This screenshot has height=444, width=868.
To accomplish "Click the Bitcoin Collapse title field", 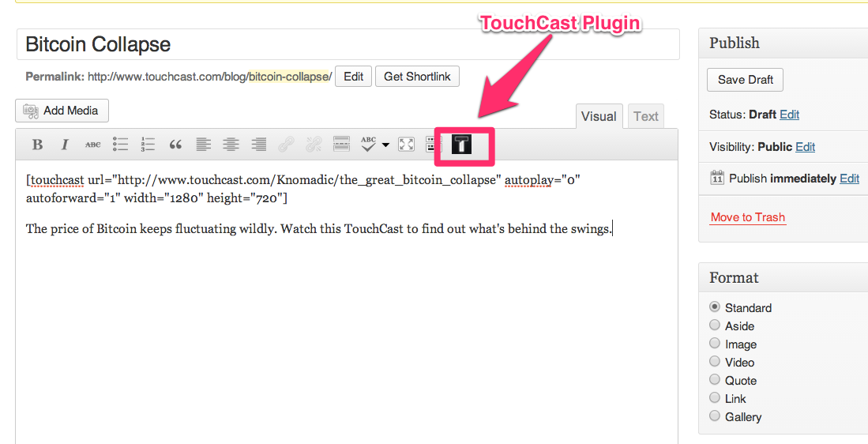I will pyautogui.click(x=348, y=44).
